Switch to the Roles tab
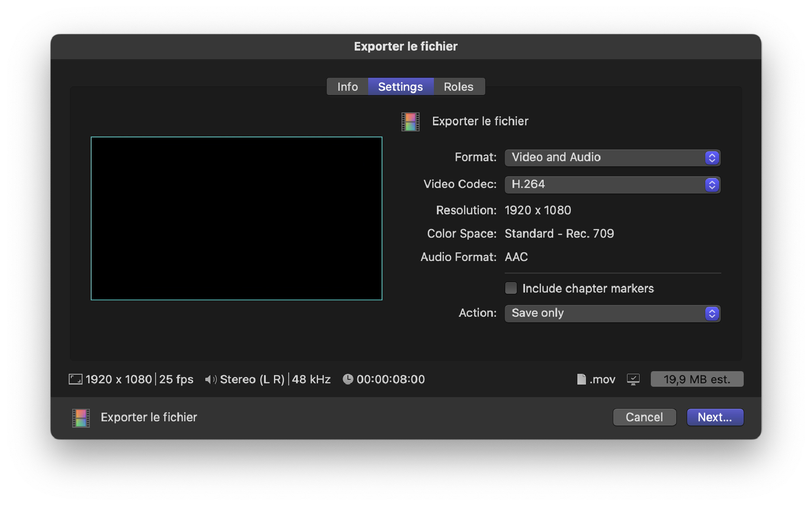 point(459,86)
